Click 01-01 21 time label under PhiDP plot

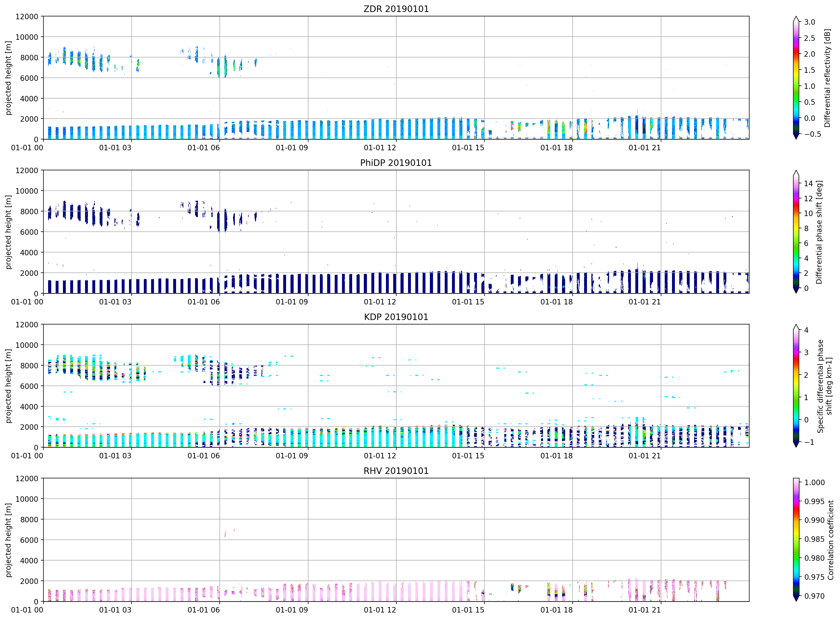click(644, 302)
